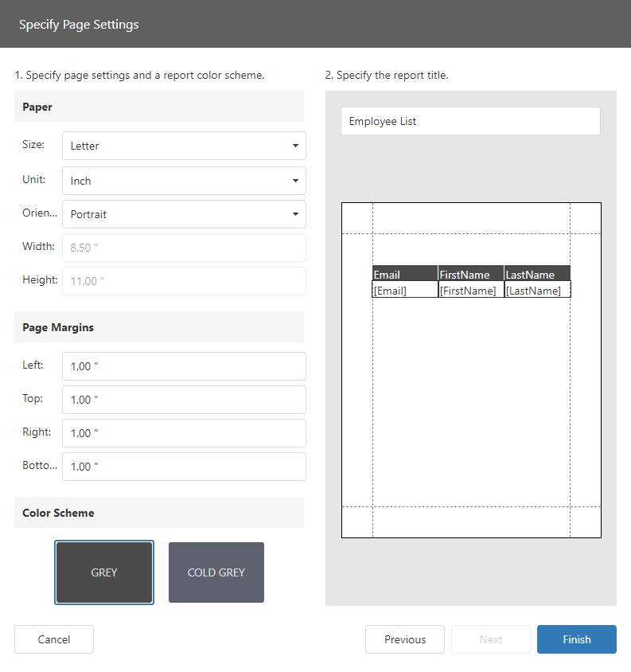This screenshot has height=672, width=631.
Task: Click the Email header cell in preview
Action: (405, 273)
